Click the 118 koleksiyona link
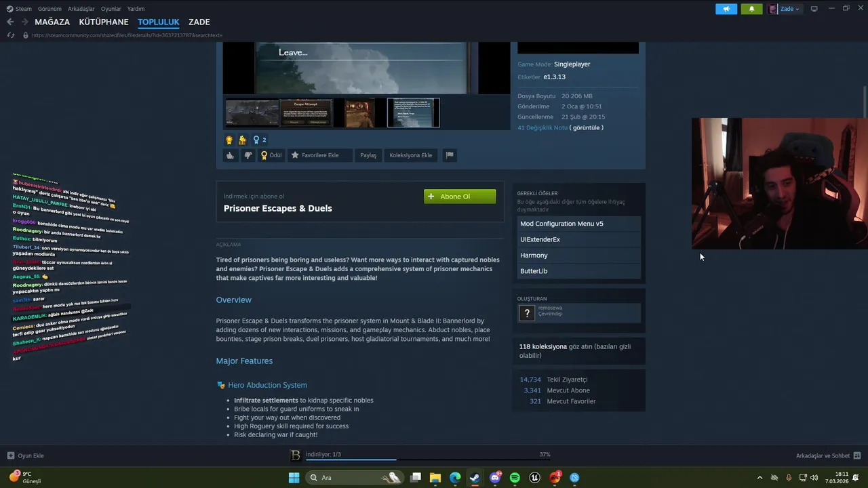The image size is (868, 488). [543, 346]
